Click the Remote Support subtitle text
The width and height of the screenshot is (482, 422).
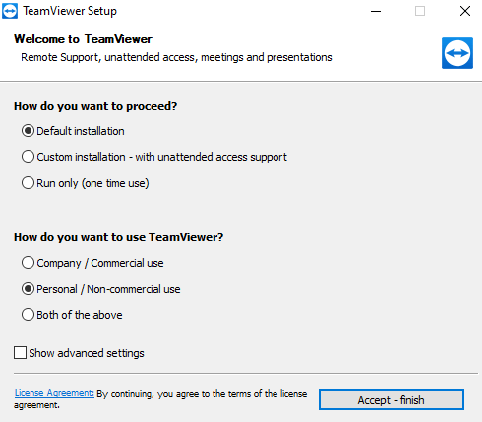[x=177, y=57]
